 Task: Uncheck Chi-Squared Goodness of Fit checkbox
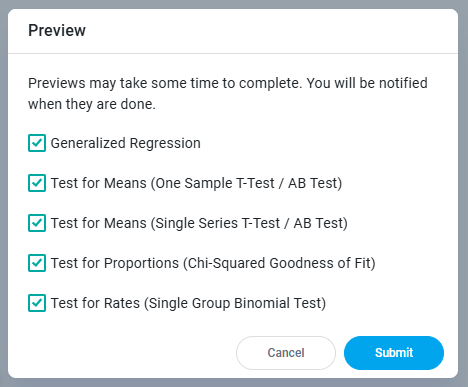click(37, 263)
